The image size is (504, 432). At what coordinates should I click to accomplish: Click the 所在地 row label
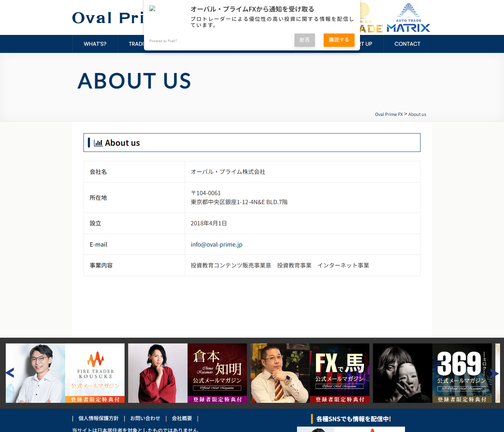(x=98, y=198)
